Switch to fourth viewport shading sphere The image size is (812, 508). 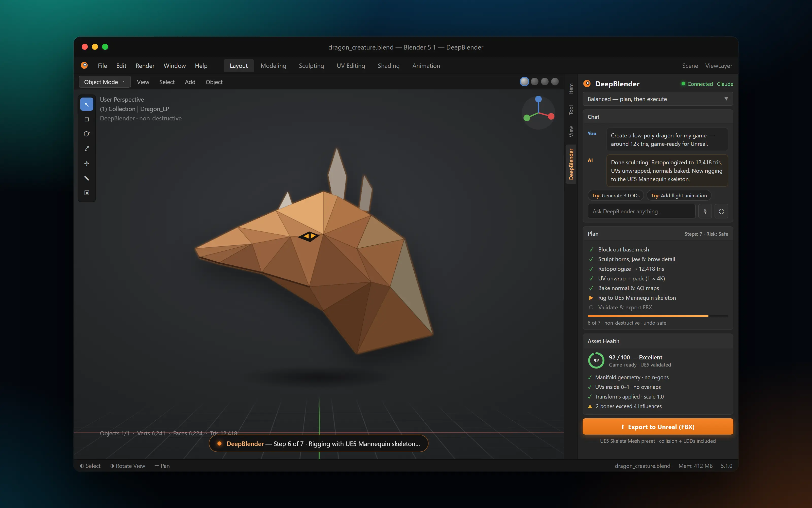pyautogui.click(x=555, y=82)
